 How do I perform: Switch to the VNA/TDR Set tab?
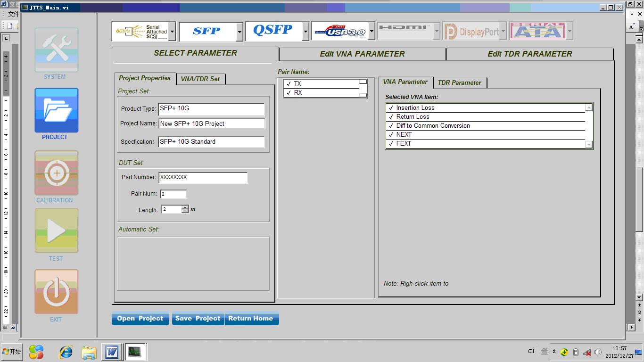[x=200, y=79]
